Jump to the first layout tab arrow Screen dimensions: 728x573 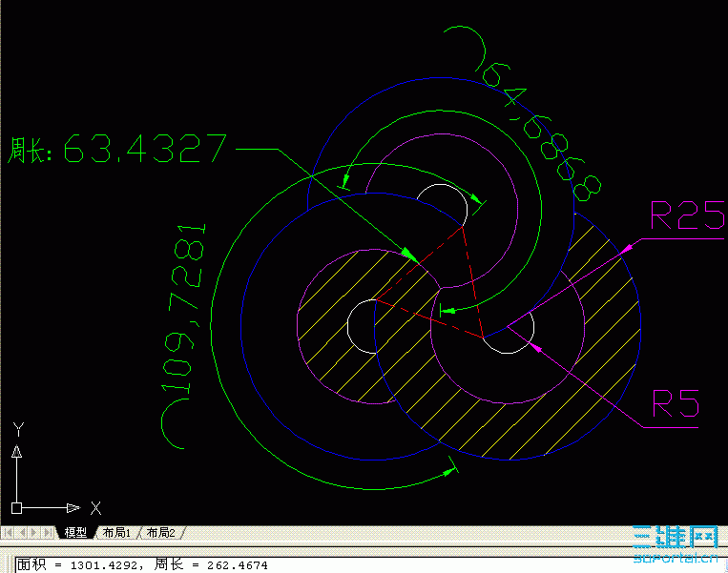8,532
